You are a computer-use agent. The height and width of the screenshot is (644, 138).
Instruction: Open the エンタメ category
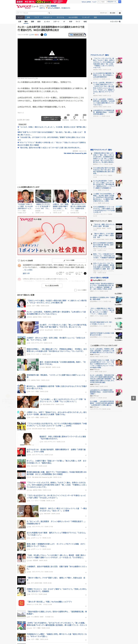(x=47, y=21)
